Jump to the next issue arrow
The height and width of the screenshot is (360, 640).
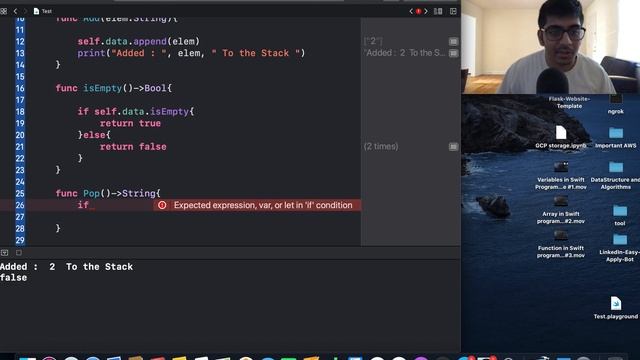click(426, 11)
